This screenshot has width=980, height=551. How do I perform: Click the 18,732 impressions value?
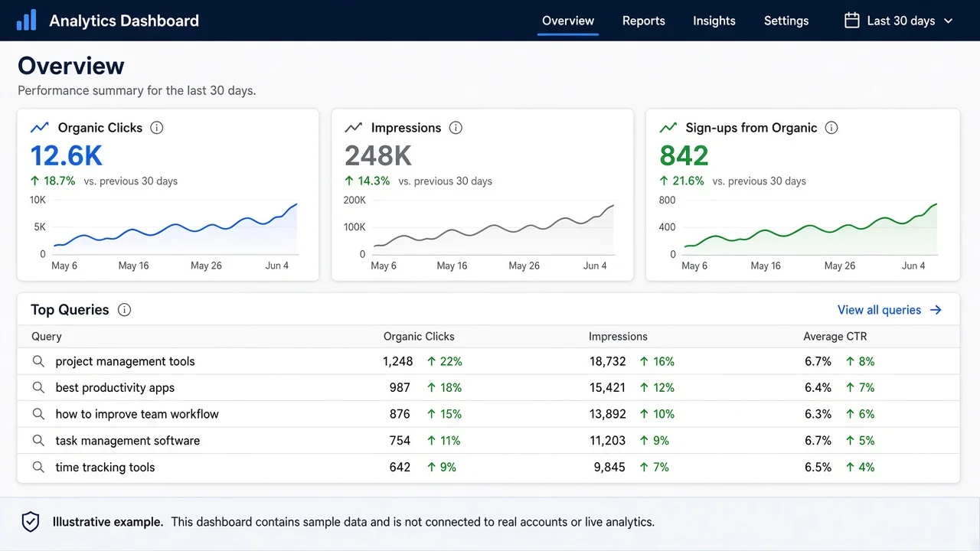click(608, 361)
